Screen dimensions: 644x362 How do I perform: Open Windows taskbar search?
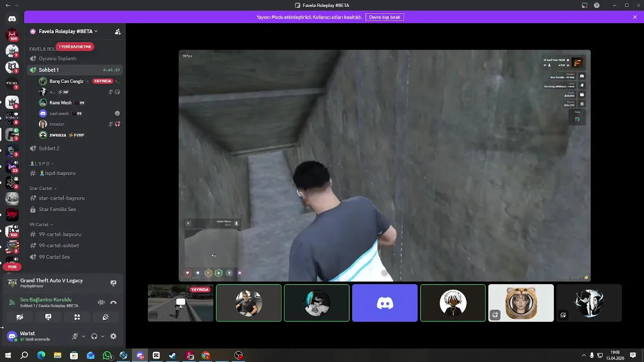[24, 355]
